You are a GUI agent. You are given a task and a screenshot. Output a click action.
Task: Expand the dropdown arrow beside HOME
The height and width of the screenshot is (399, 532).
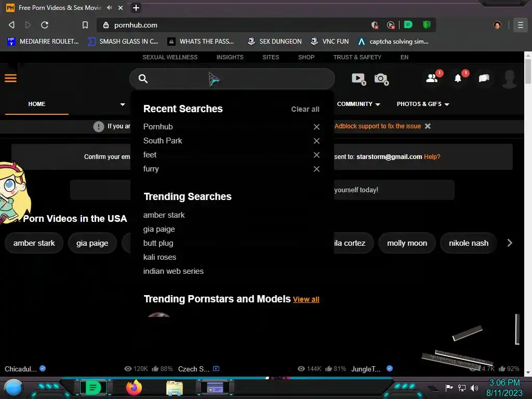[123, 104]
